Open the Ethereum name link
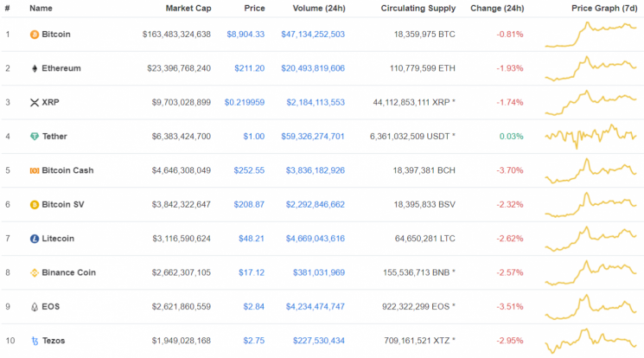Image resolution: width=644 pixels, height=358 pixels. (61, 68)
